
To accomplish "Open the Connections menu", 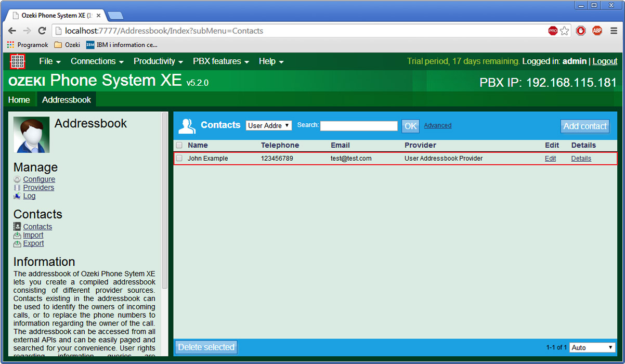I will (x=97, y=61).
